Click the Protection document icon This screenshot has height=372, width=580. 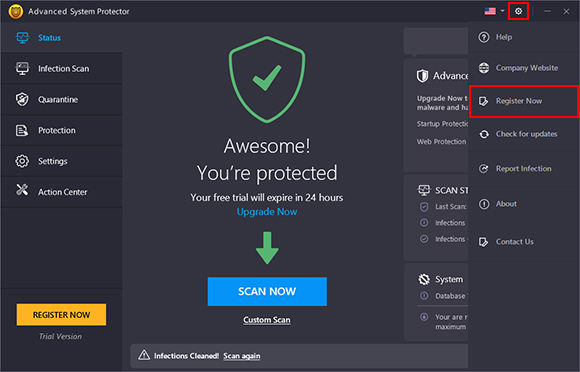22,130
